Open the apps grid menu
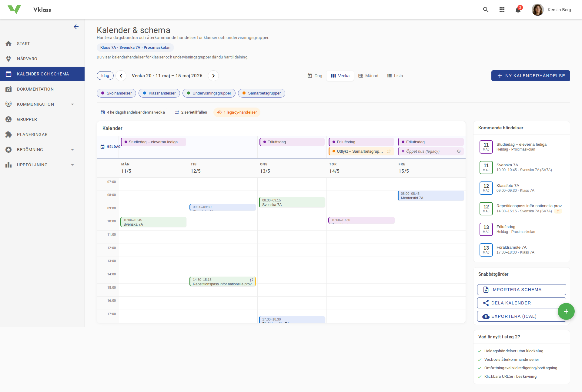The width and height of the screenshot is (582, 392). tap(502, 10)
